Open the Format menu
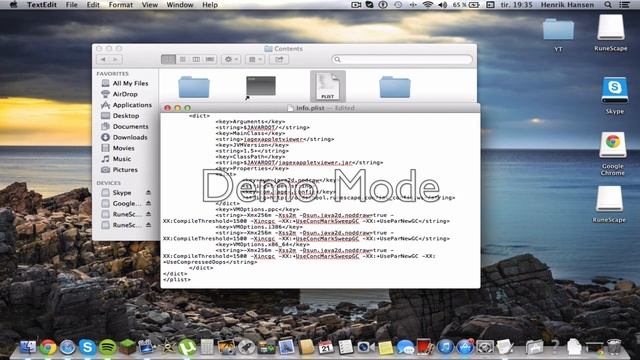The height and width of the screenshot is (360, 640). click(121, 5)
